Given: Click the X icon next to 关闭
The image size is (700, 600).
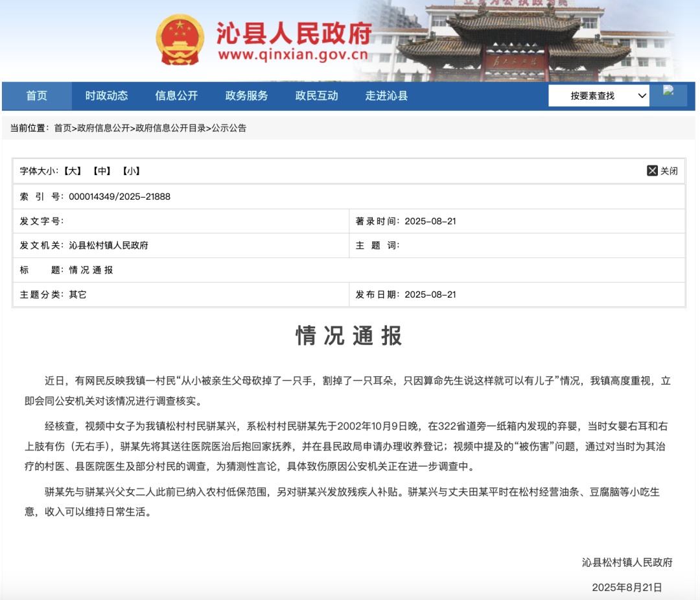Looking at the screenshot, I should 651,171.
